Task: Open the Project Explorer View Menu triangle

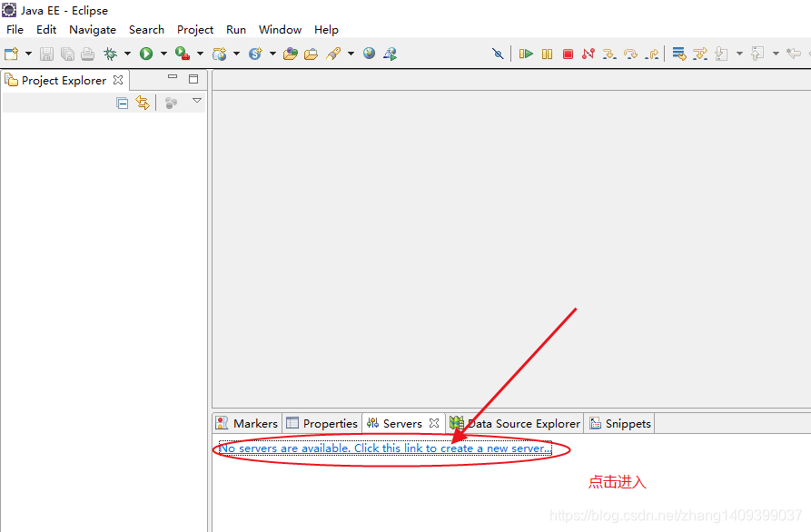Action: tap(197, 101)
